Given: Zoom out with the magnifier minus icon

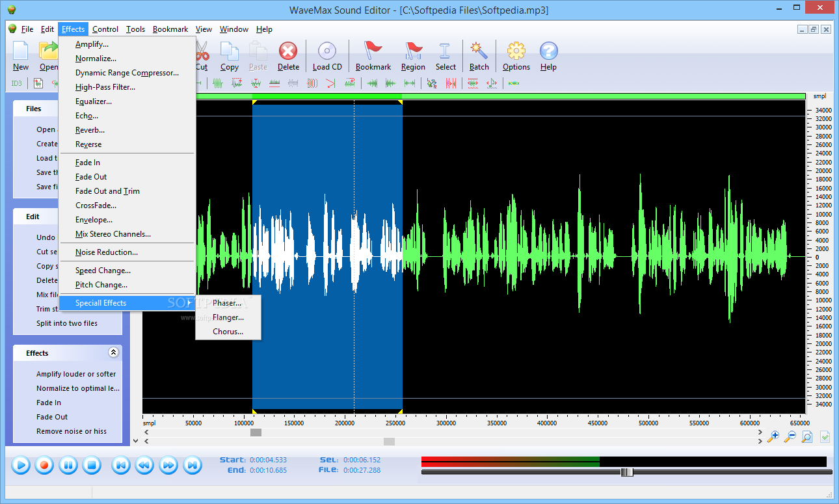Looking at the screenshot, I should [x=790, y=437].
